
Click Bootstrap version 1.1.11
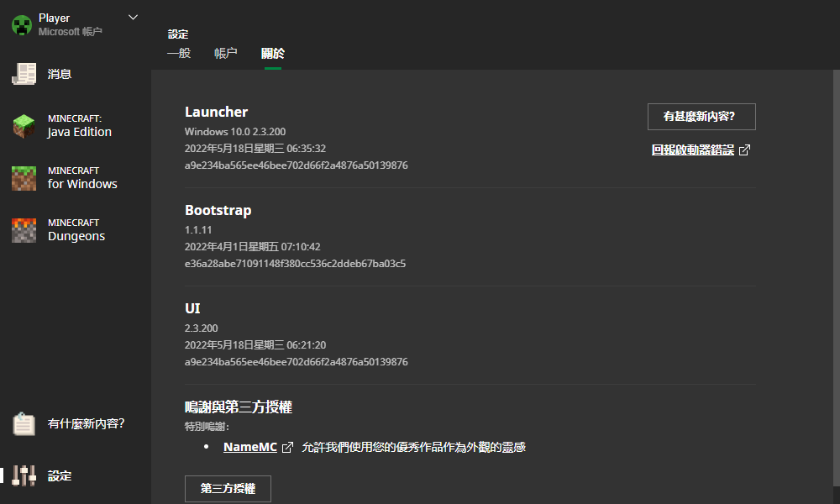(198, 230)
